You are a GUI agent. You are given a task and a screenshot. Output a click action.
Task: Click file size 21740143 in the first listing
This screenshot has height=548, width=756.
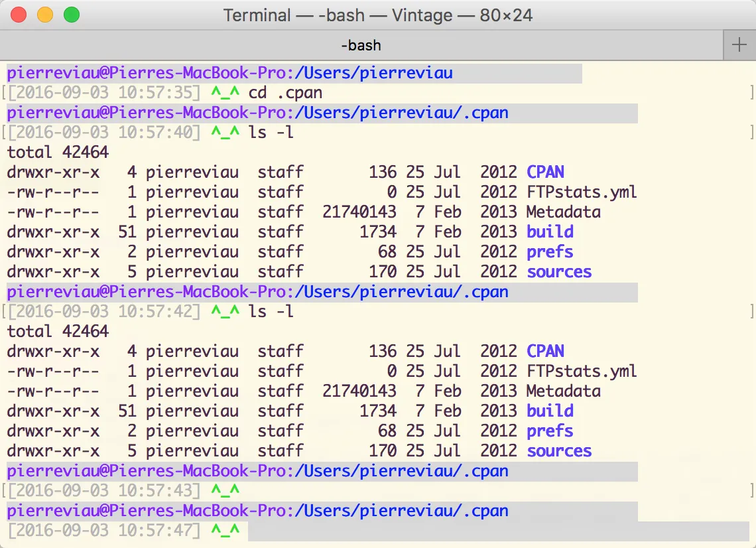(x=359, y=212)
